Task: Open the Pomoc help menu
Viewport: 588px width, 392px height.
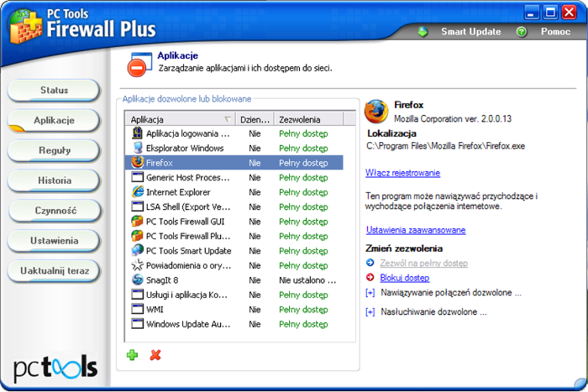Action: tap(555, 32)
